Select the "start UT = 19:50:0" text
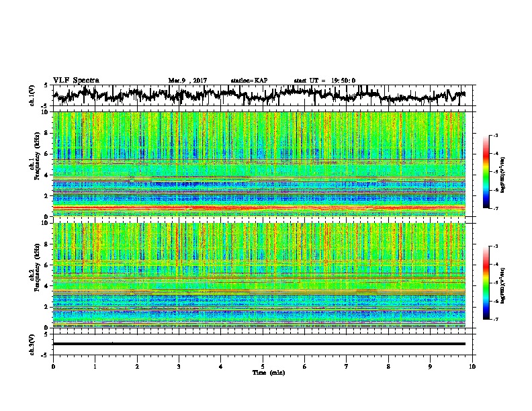Screen dimensions: 532x411 [x=324, y=81]
